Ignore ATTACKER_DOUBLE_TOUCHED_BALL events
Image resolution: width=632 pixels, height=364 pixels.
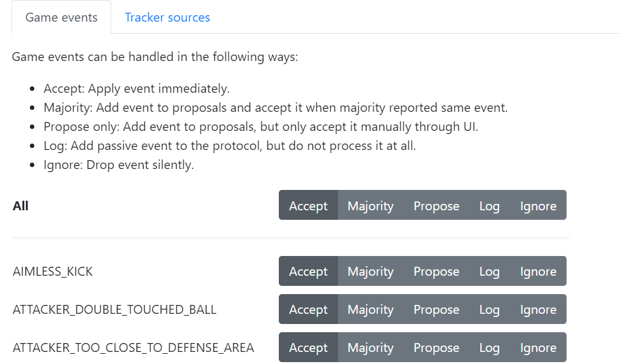[537, 309]
